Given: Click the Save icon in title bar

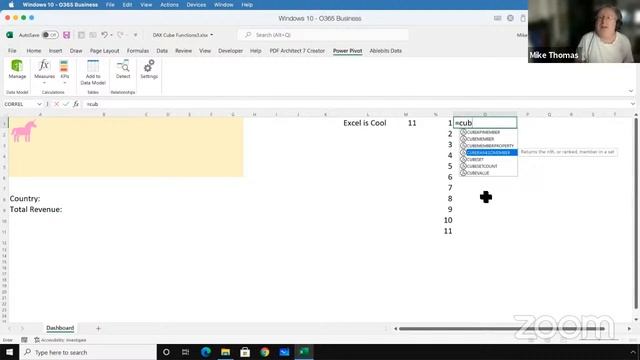Looking at the screenshot, I should (67, 35).
